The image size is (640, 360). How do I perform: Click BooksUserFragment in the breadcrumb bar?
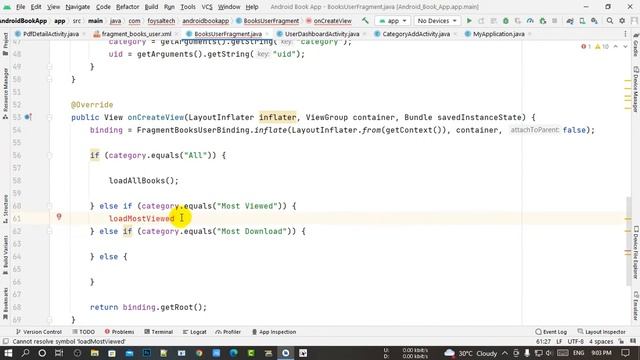[x=267, y=21]
